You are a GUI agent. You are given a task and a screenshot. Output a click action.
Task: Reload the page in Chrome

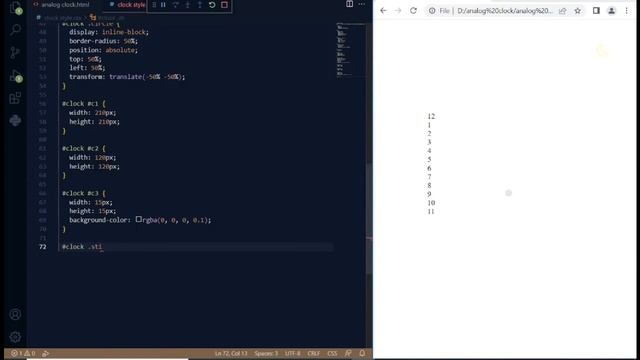pyautogui.click(x=413, y=11)
